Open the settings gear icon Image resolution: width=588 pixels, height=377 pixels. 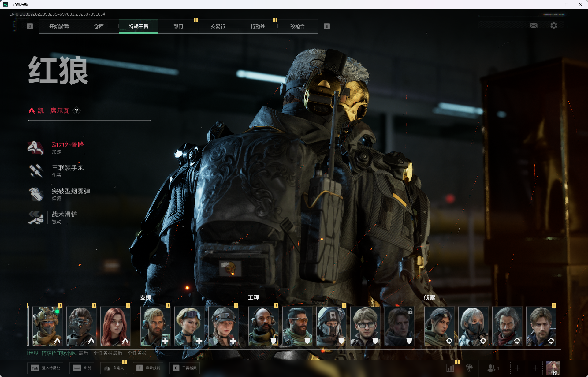554,25
